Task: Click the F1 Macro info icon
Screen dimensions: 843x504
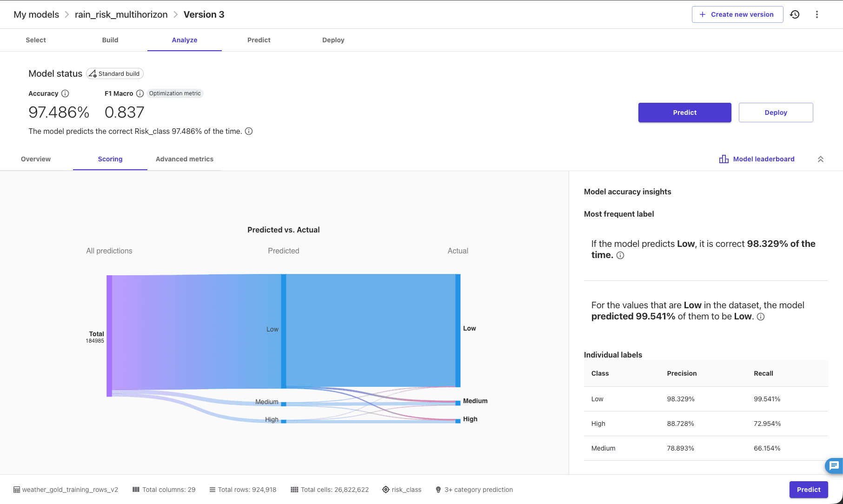Action: [140, 93]
